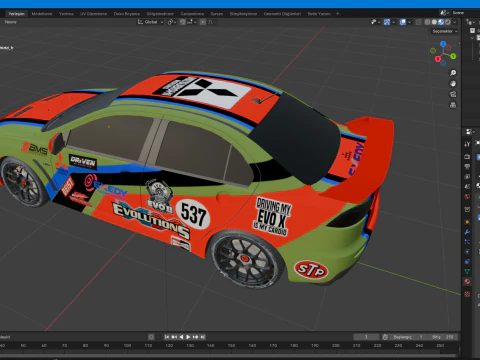Screen dimensions: 480x360
Task: Open the overlays settings dropdown arrow
Action: pos(410,22)
